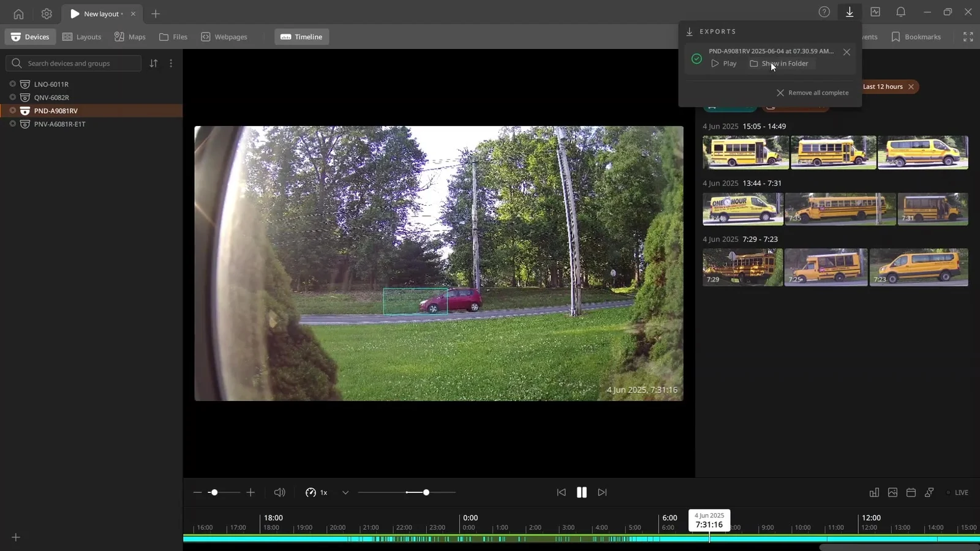Open the Layouts tab
The height and width of the screenshot is (551, 980).
(x=82, y=37)
